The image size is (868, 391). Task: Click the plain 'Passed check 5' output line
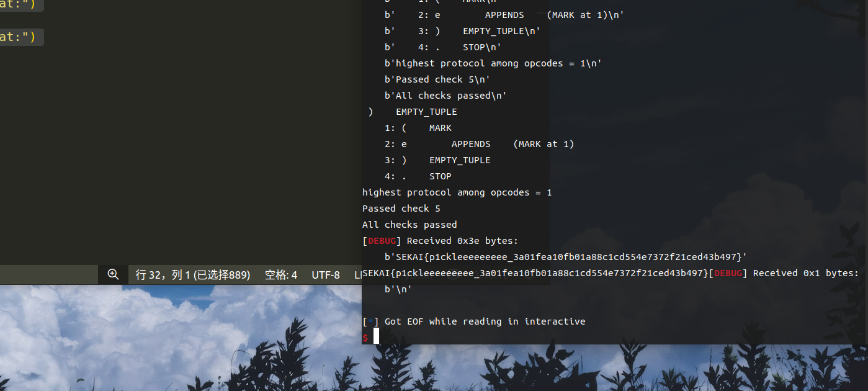click(401, 209)
